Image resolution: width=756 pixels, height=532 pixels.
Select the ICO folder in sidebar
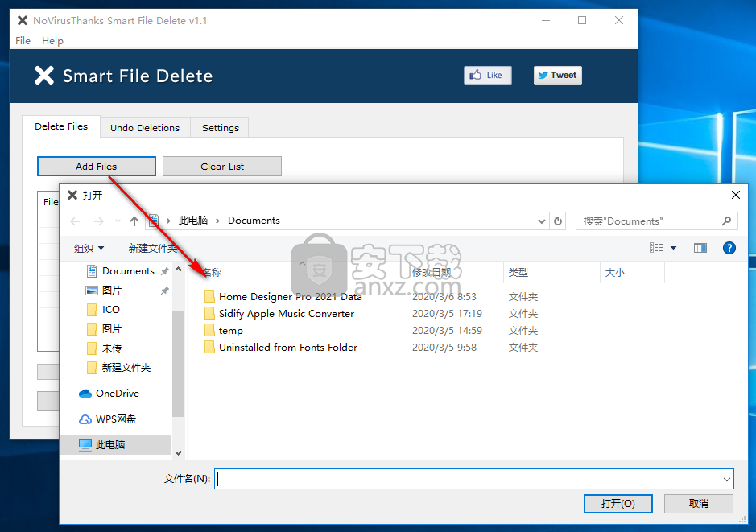[111, 310]
